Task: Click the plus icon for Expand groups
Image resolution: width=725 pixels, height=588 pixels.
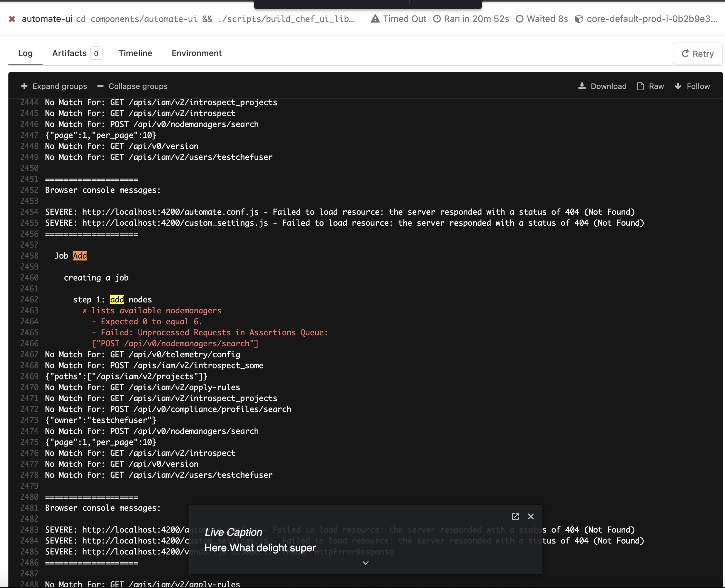Action: (24, 86)
